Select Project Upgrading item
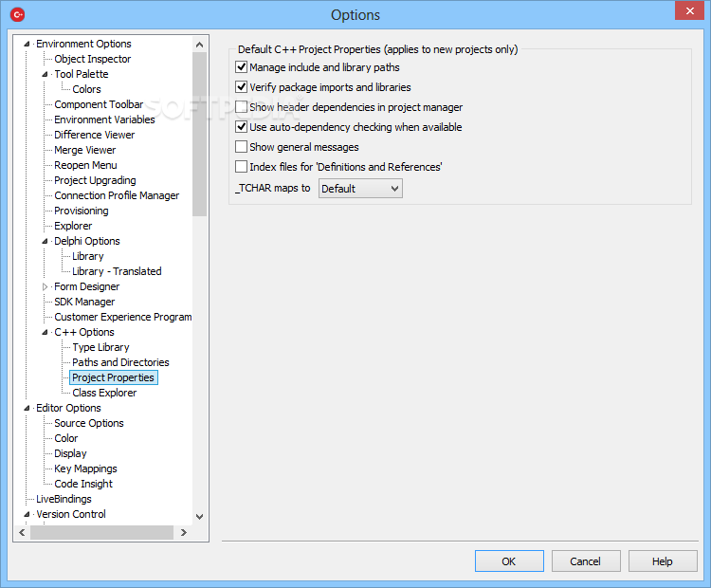The width and height of the screenshot is (711, 588). [95, 180]
